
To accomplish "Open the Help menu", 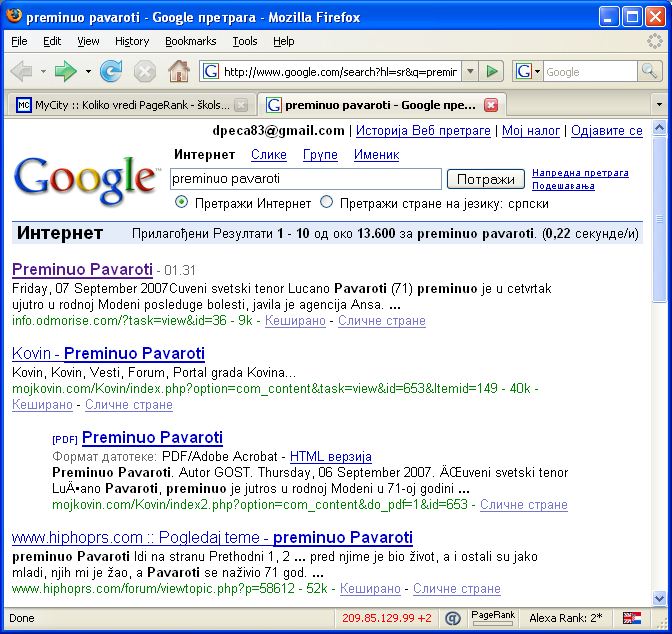I will [284, 41].
